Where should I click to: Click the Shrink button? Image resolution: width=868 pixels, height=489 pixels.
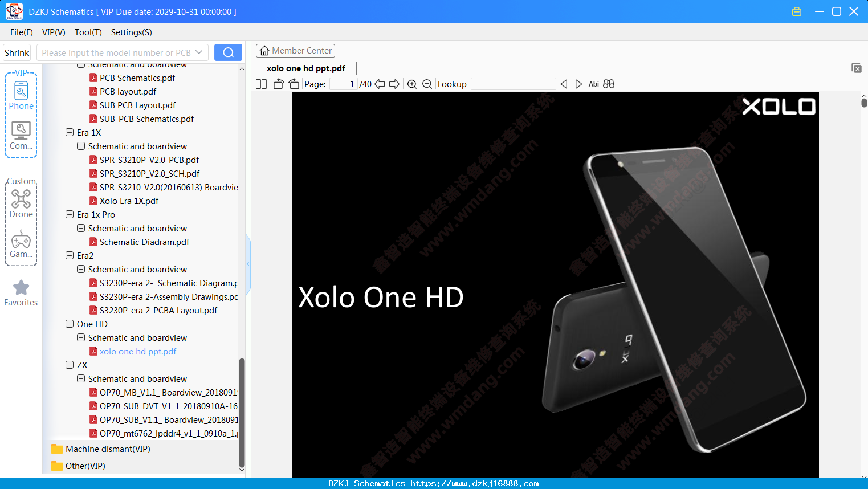[x=17, y=52]
